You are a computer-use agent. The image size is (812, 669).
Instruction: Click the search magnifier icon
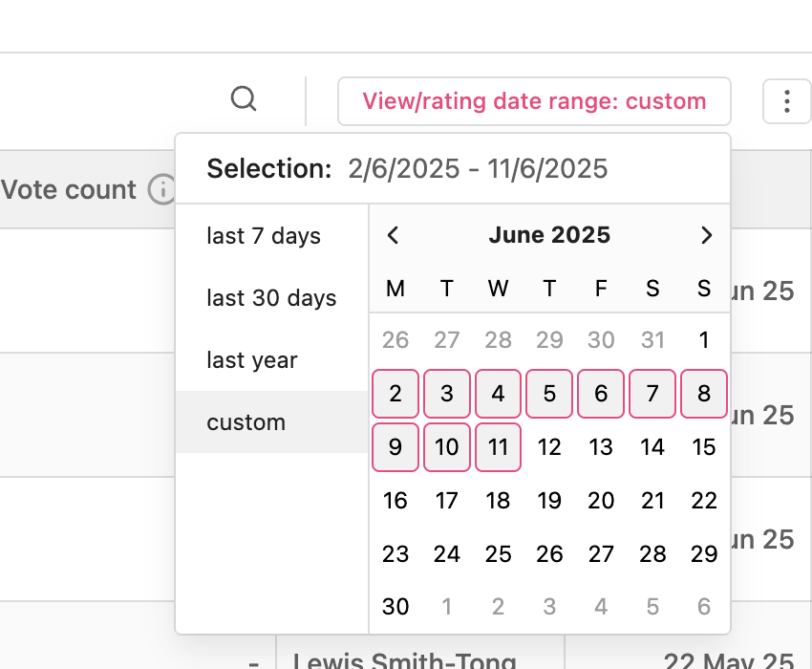[244, 98]
